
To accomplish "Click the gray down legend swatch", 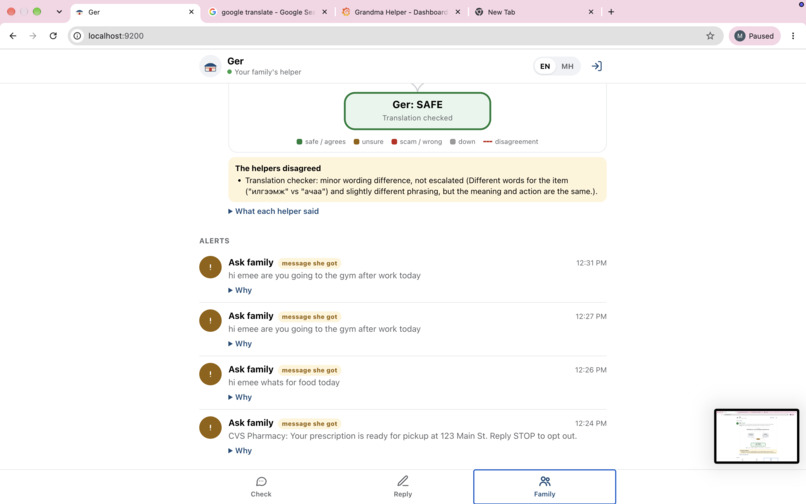I will [453, 141].
